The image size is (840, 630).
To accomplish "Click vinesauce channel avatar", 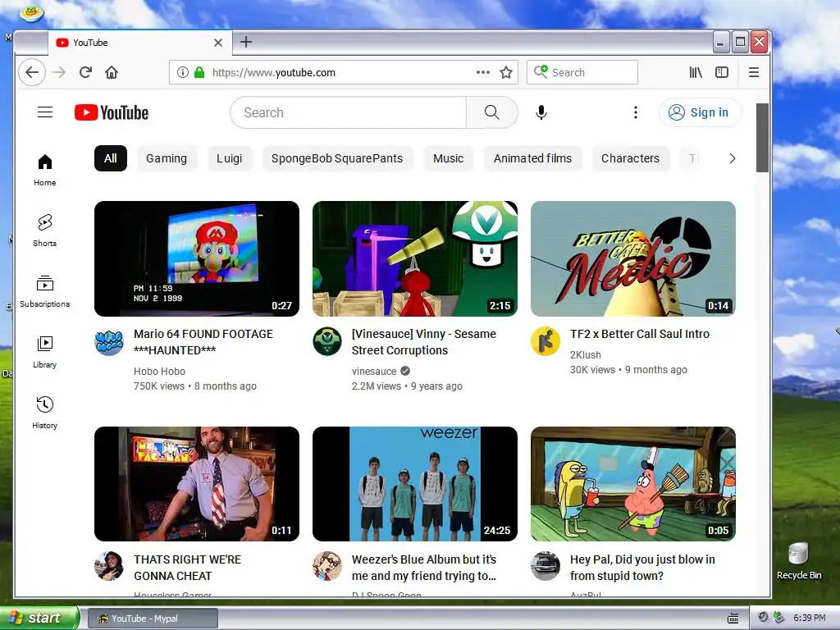I will pos(327,341).
